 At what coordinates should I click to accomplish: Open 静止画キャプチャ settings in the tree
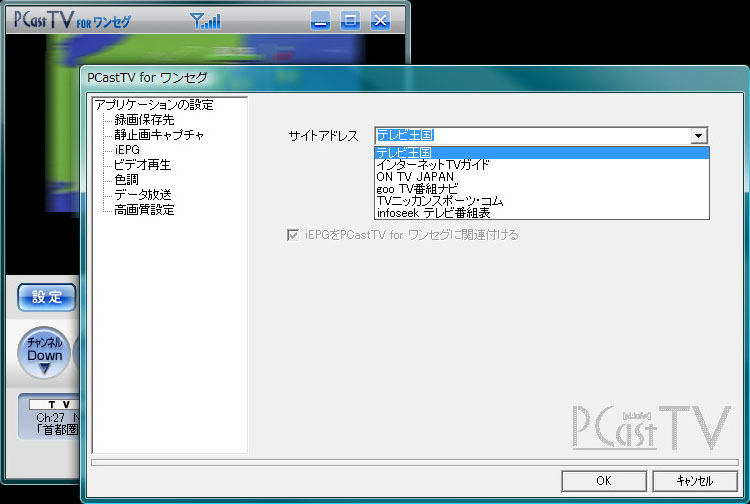[x=159, y=135]
